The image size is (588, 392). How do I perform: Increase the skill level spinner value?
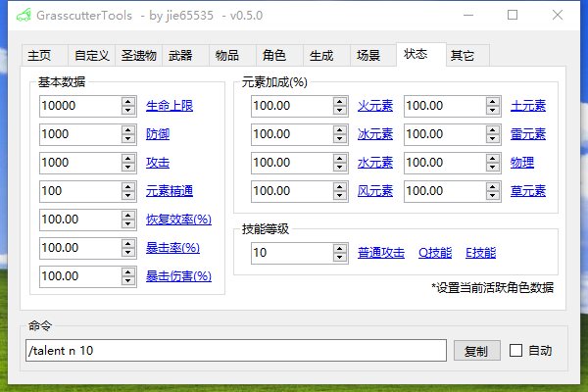pos(340,248)
